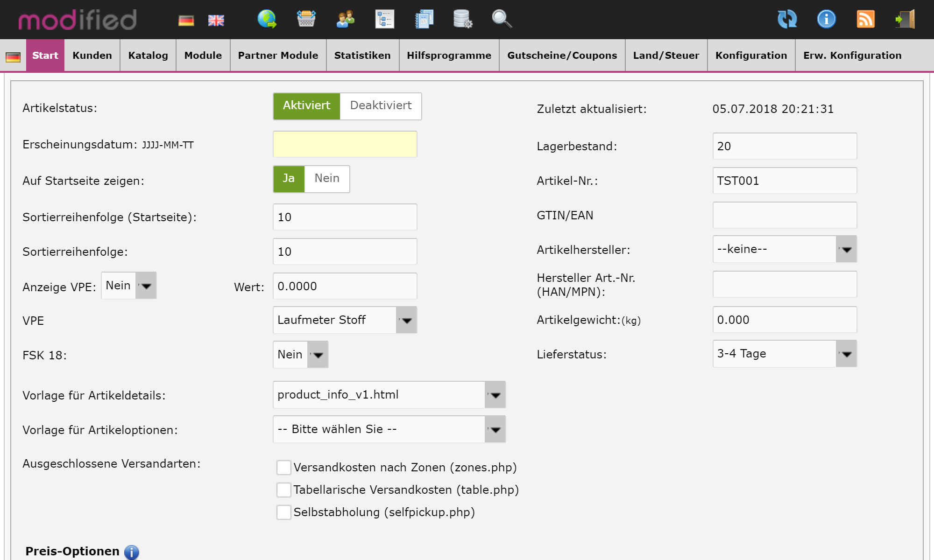Open the database settings icon
Viewport: 934px width, 560px height.
(x=462, y=19)
